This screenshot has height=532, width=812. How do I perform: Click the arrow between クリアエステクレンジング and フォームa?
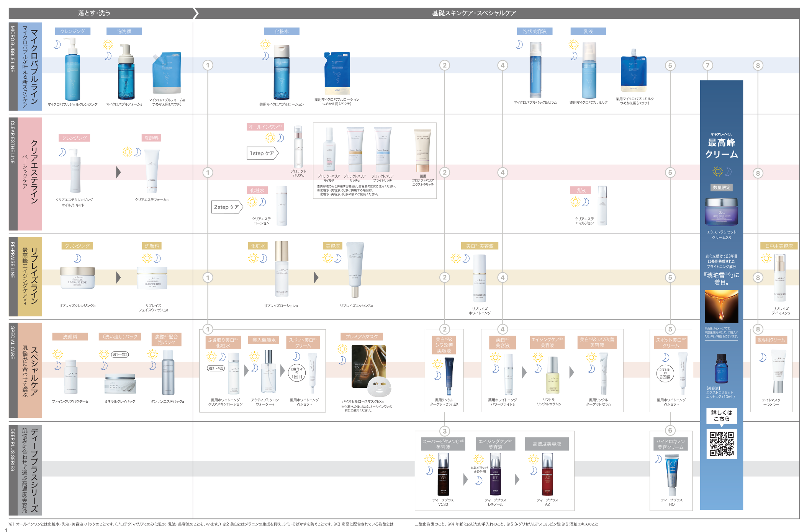pos(118,172)
